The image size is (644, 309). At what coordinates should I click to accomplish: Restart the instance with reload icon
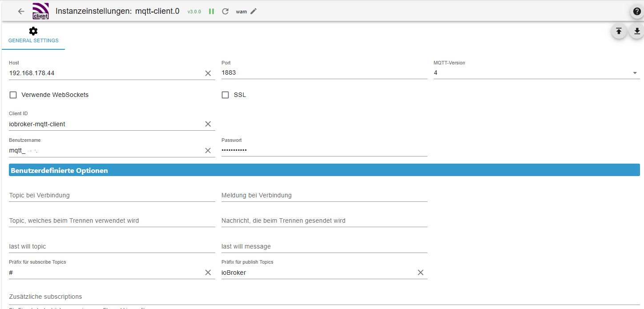(x=225, y=12)
